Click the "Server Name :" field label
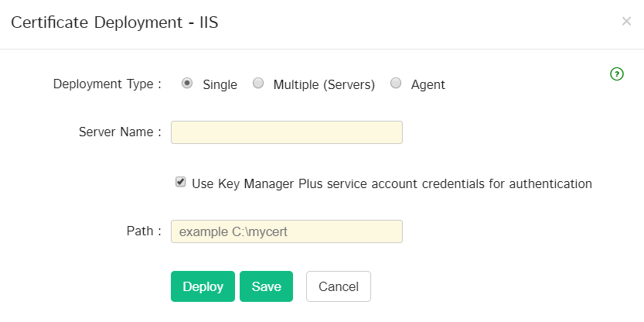This screenshot has height=322, width=644. tap(120, 132)
